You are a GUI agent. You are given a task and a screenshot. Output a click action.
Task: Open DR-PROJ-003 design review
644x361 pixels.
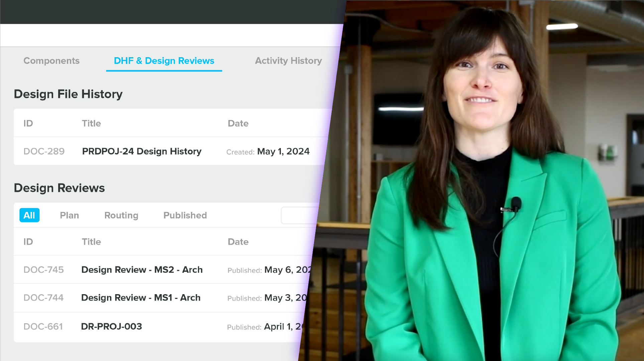pos(111,327)
